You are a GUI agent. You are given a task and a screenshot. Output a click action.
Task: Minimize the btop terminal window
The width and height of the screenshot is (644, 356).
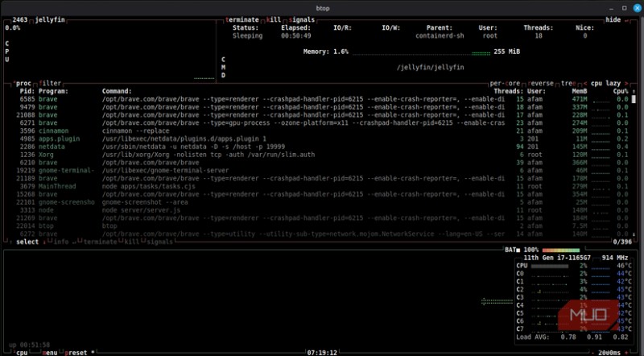pos(612,8)
